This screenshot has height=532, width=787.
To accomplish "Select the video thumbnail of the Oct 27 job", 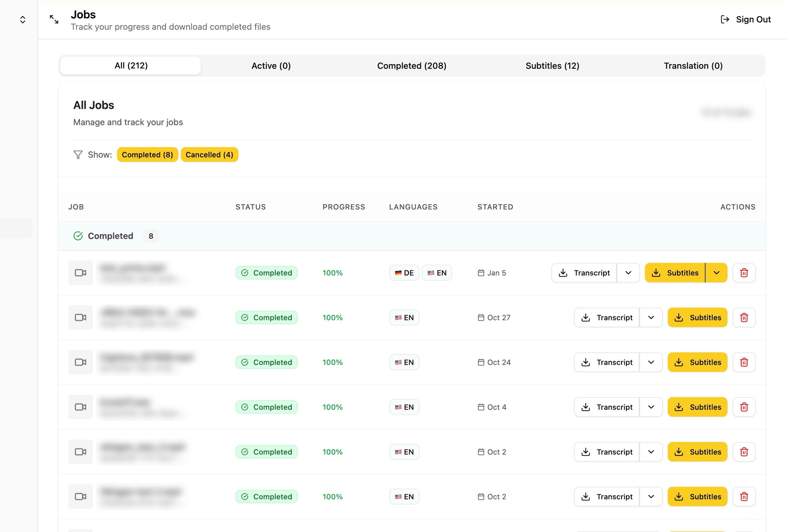I will (x=80, y=317).
